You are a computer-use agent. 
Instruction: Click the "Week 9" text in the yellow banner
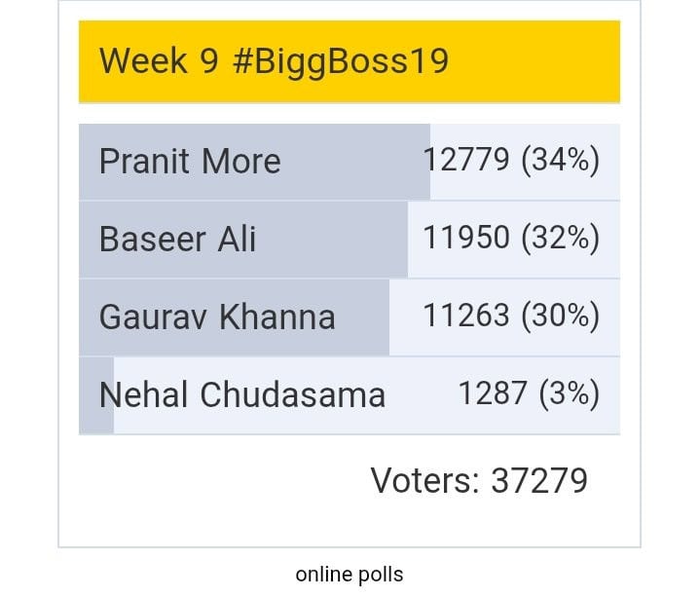[159, 61]
